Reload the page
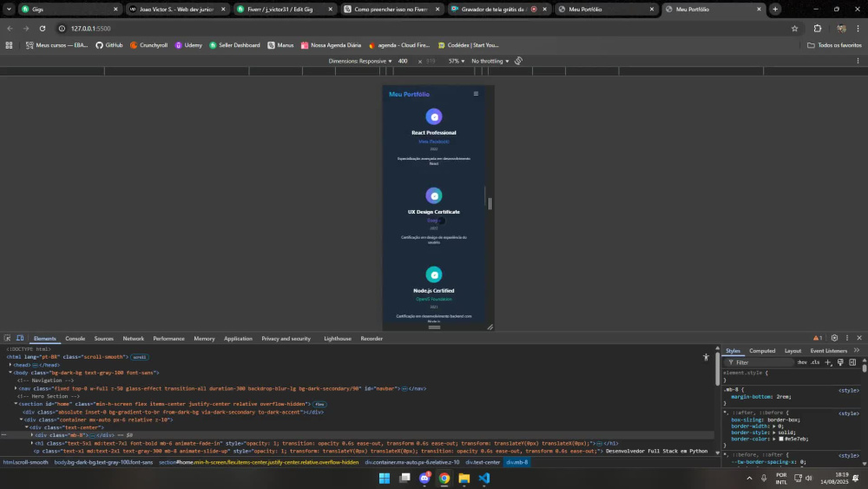This screenshot has width=868, height=489. click(x=43, y=29)
